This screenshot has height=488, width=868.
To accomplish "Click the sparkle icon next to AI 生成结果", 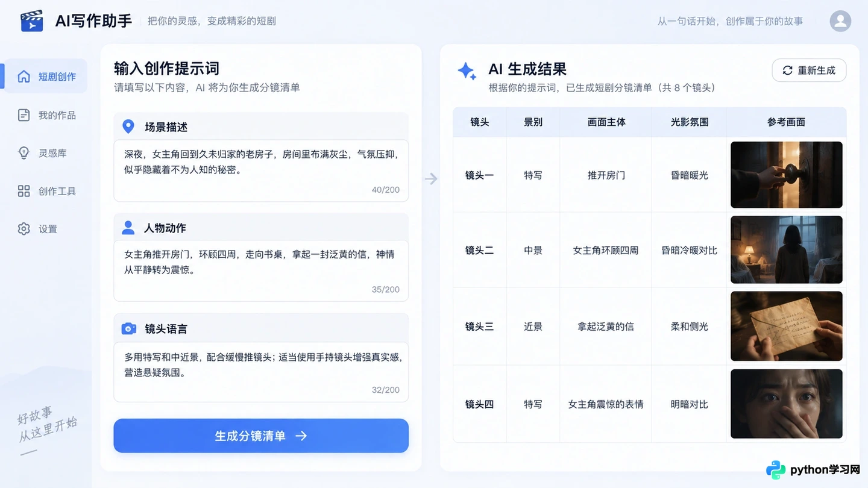I will coord(467,71).
